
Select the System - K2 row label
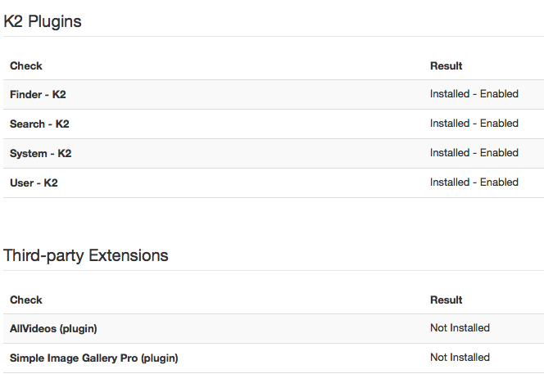(41, 153)
